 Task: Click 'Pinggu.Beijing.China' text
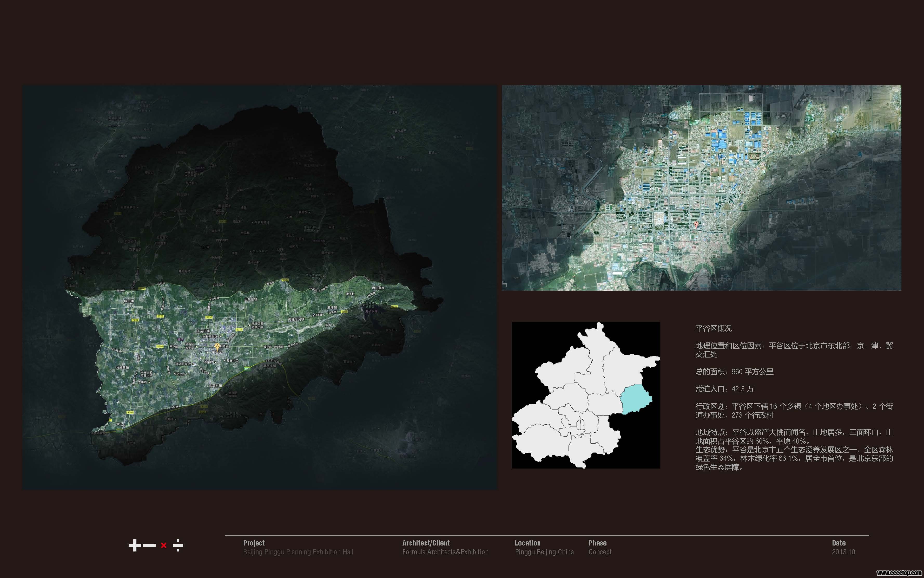[544, 552]
